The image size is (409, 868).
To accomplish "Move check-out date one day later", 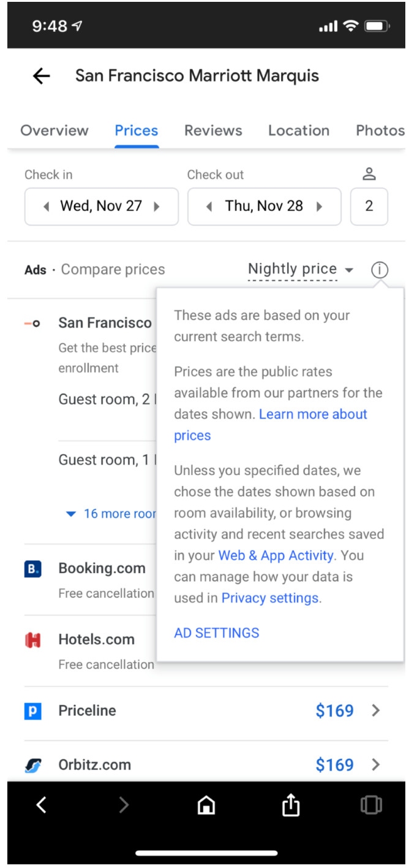I will point(319,207).
